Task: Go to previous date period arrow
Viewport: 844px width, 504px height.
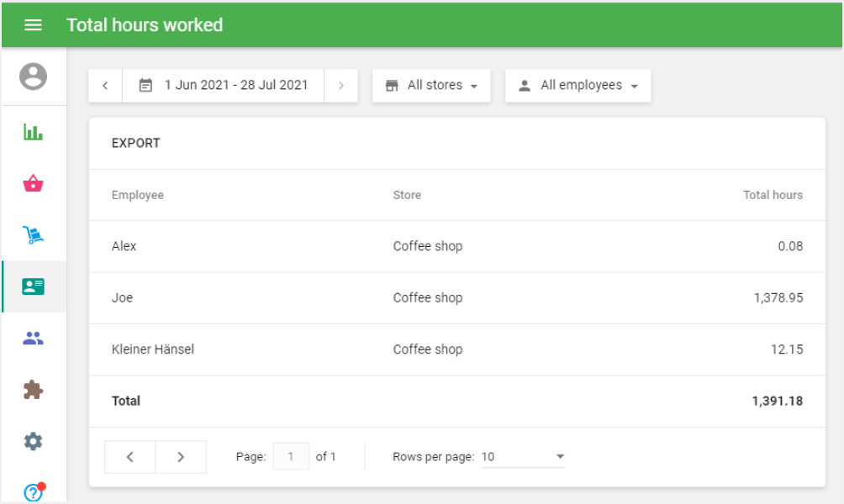Action: 105,86
